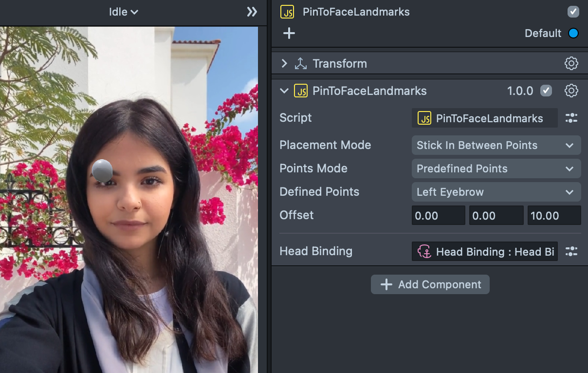This screenshot has width=588, height=373.
Task: Open PinToFaceLandmarks component settings gear
Action: tap(571, 91)
